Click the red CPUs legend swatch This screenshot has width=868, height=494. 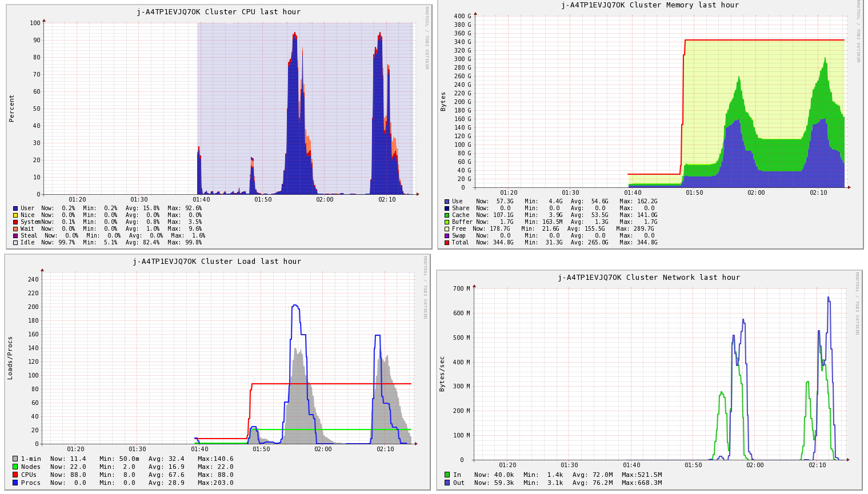(x=15, y=475)
